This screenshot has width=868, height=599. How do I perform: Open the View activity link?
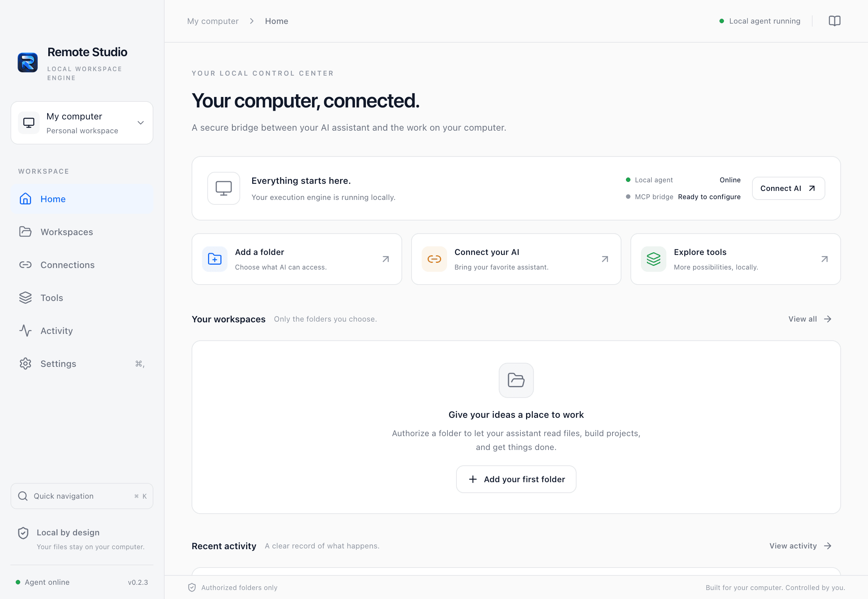[x=801, y=546]
